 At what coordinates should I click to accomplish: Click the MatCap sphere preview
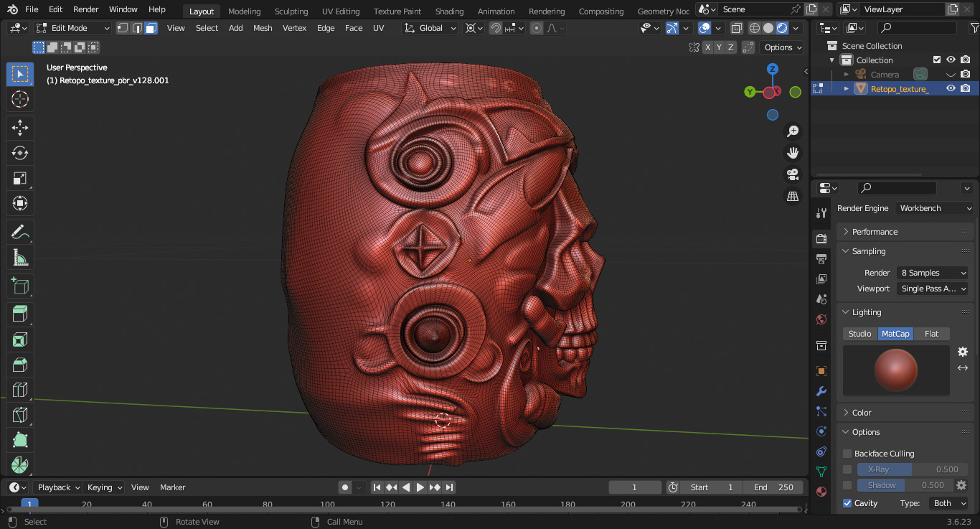pos(896,370)
